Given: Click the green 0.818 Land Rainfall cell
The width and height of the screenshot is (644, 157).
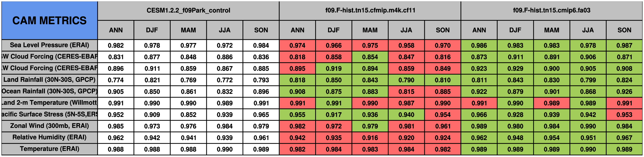Looking at the screenshot, I should pyautogui.click(x=297, y=80).
